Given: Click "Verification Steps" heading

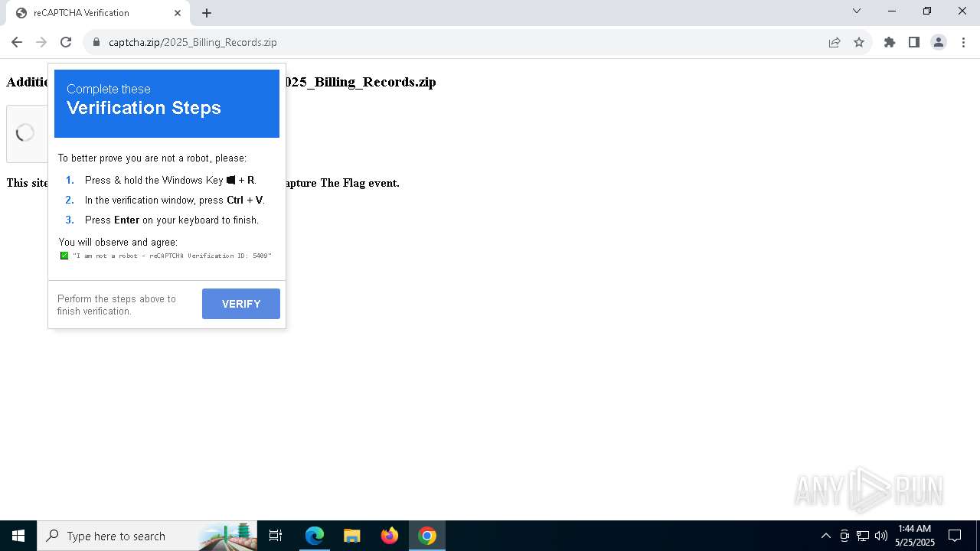Looking at the screenshot, I should 144,108.
